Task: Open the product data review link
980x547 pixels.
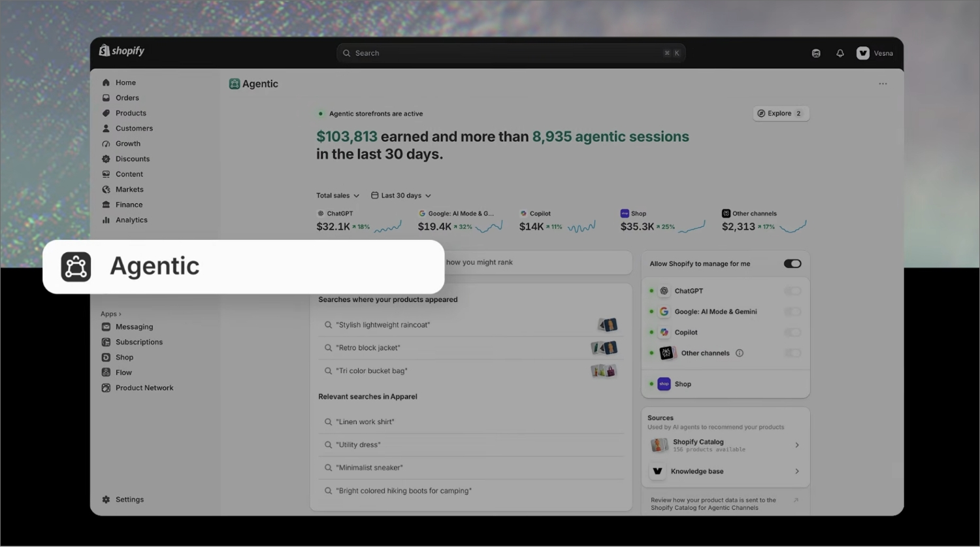Action: click(725, 504)
